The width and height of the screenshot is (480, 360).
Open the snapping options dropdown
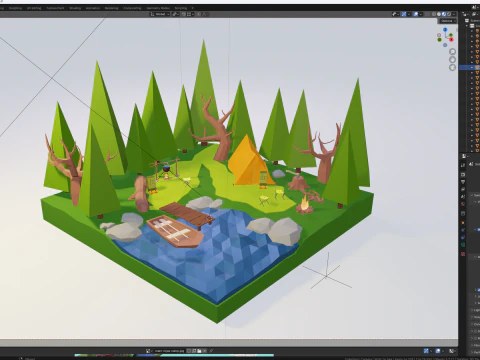coord(190,14)
